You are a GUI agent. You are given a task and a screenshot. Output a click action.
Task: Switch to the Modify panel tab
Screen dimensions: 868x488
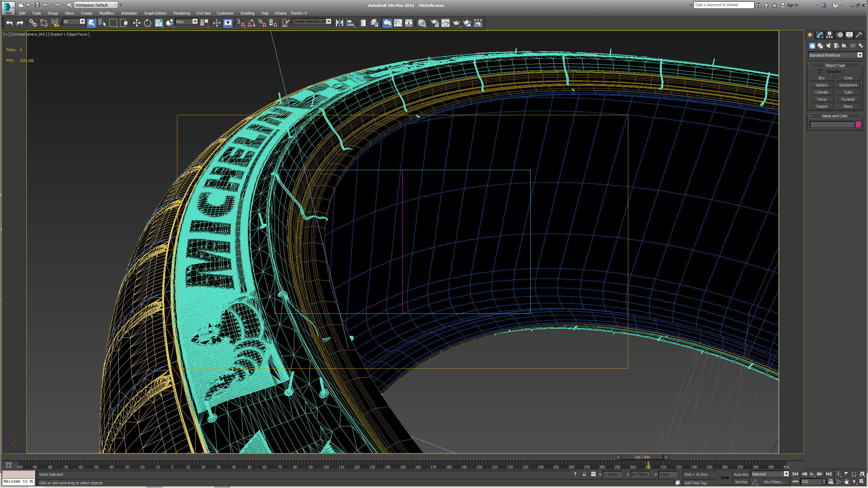[x=820, y=35]
